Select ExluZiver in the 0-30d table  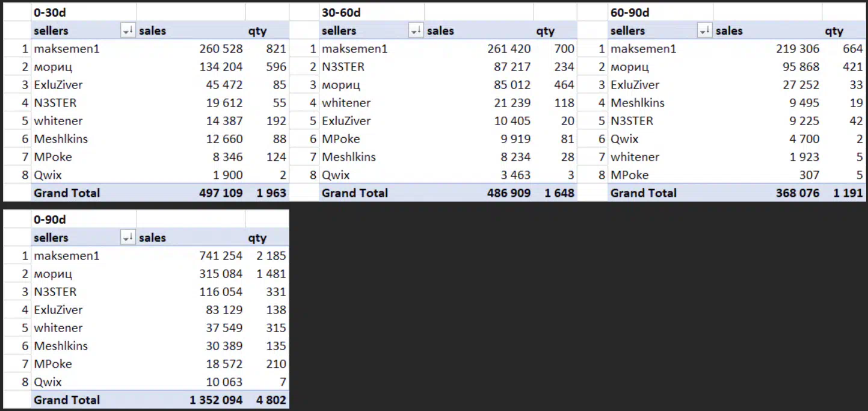click(x=58, y=85)
